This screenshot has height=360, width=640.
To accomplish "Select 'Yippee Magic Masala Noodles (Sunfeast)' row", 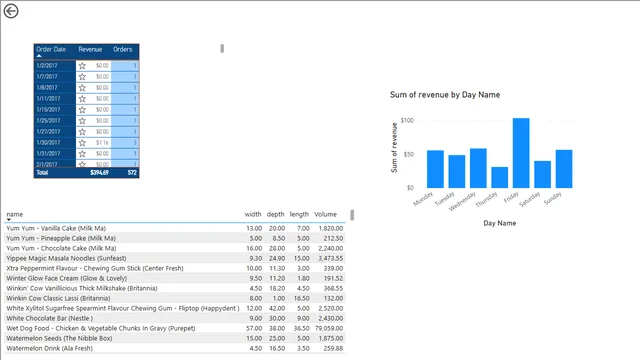I will pyautogui.click(x=175, y=258).
